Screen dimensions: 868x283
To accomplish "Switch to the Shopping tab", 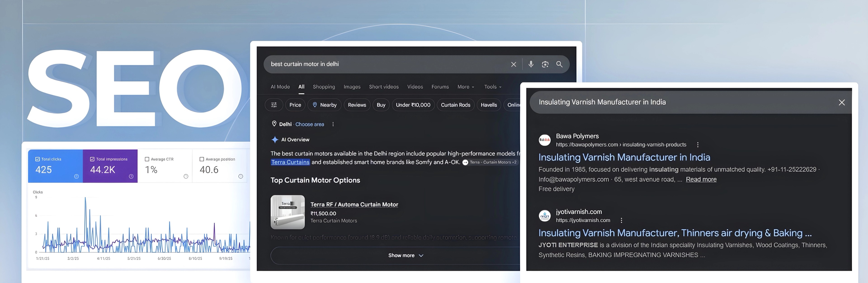I will click(x=324, y=87).
